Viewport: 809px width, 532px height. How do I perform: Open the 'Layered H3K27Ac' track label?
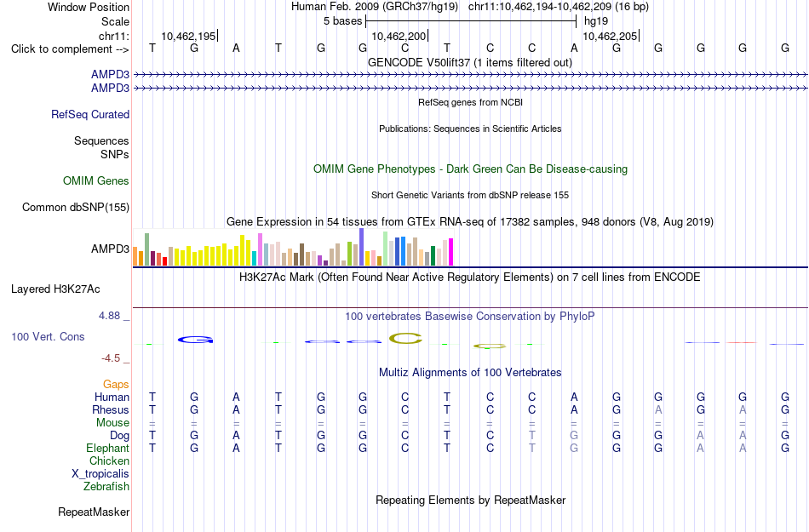[55, 289]
